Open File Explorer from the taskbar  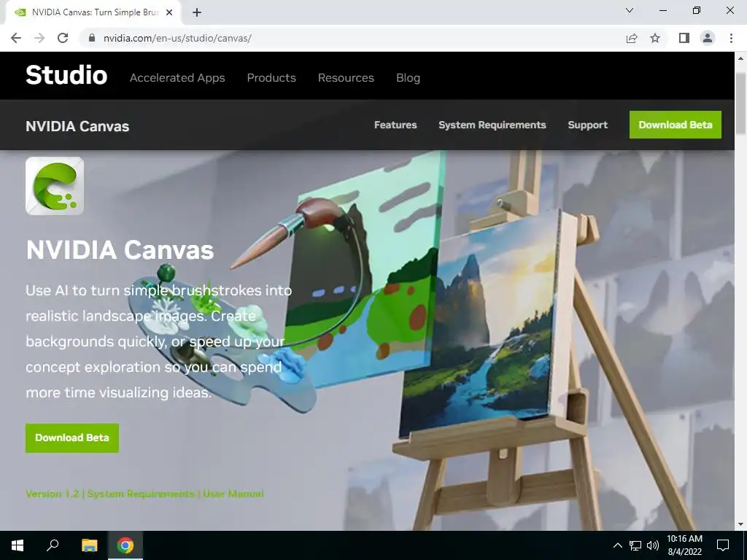[89, 545]
